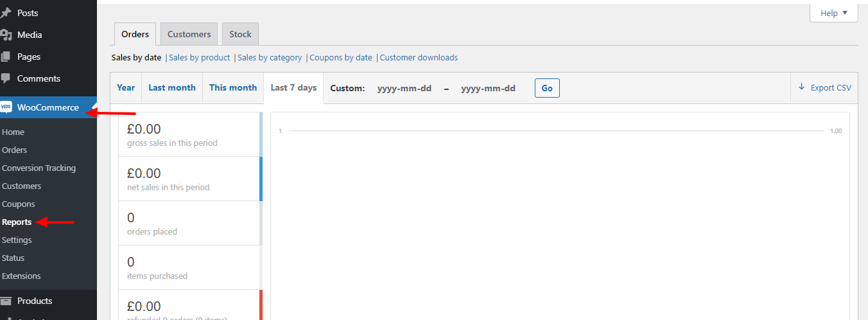Viewport: 868px width, 320px height.
Task: Click the Go button
Action: tap(547, 88)
